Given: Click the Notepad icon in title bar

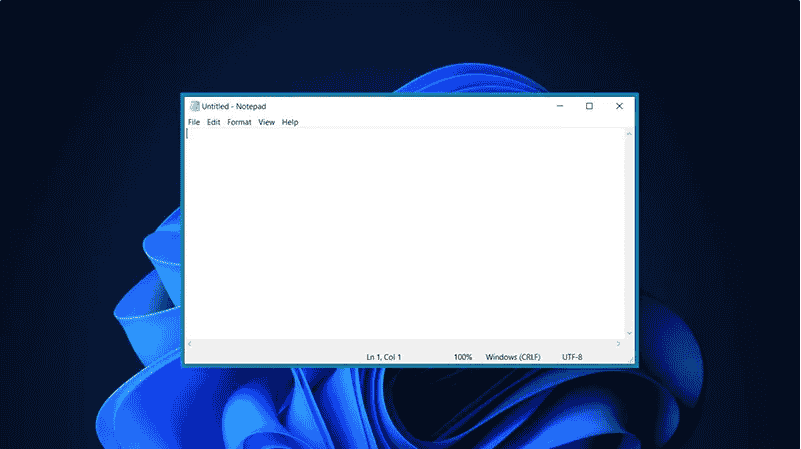Looking at the screenshot, I should pos(193,106).
